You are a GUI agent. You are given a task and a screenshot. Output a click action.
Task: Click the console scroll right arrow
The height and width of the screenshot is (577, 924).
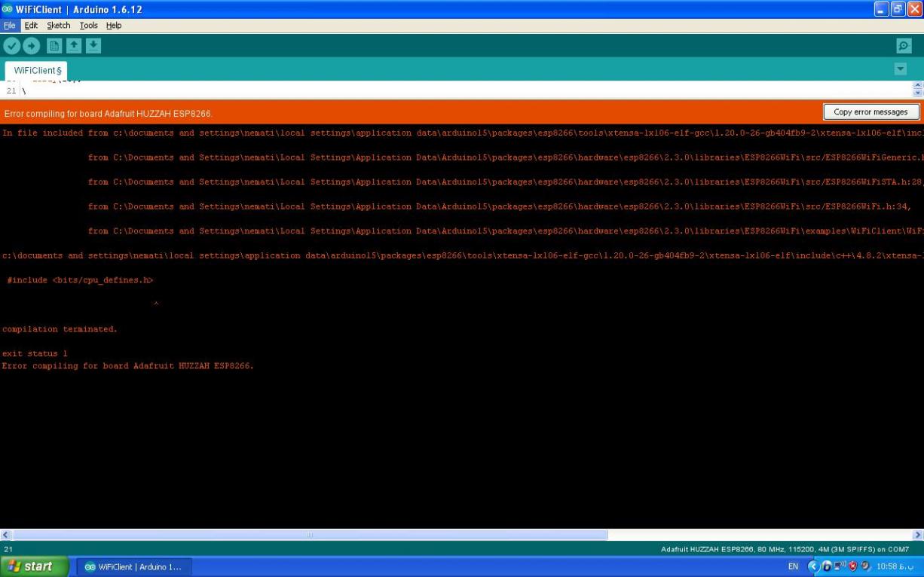917,535
